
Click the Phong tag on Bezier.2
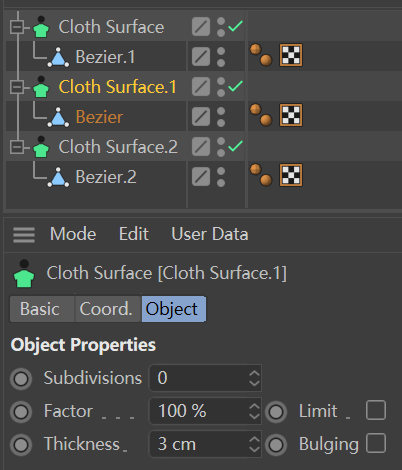(261, 175)
